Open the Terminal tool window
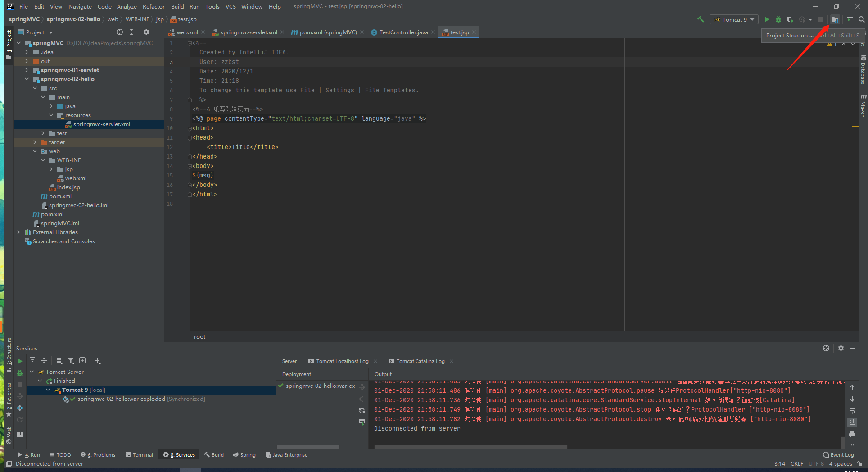 (x=139, y=455)
